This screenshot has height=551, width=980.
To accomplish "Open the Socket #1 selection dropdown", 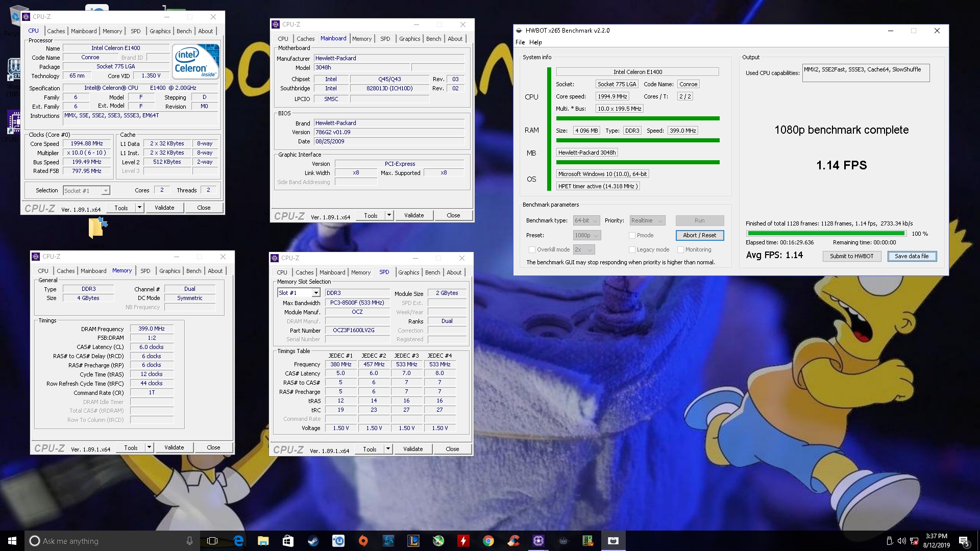I will click(x=86, y=190).
